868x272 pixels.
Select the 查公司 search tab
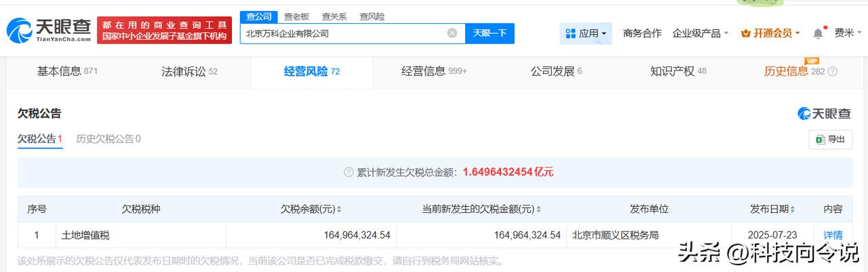pos(259,16)
